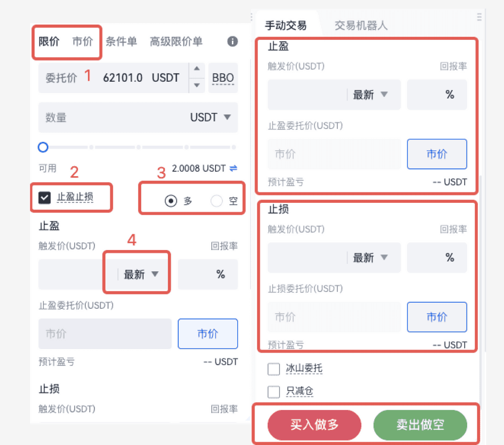Select the 空 radio button
Screen dimensions: 504x445
tap(217, 201)
